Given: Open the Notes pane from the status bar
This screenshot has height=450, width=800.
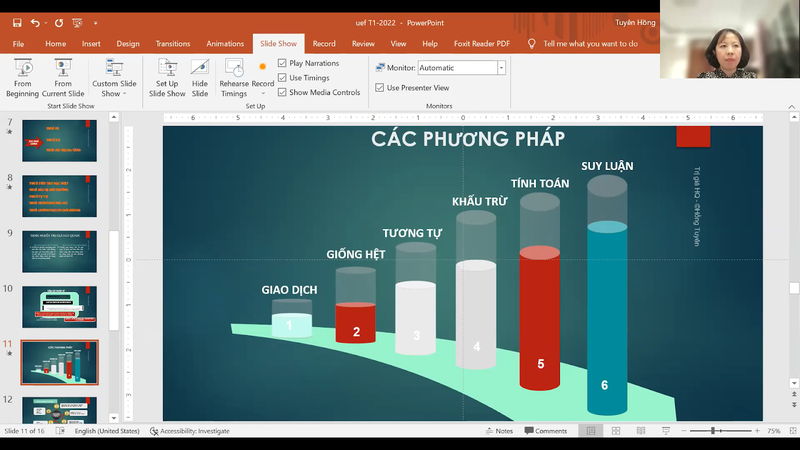Looking at the screenshot, I should tap(498, 431).
